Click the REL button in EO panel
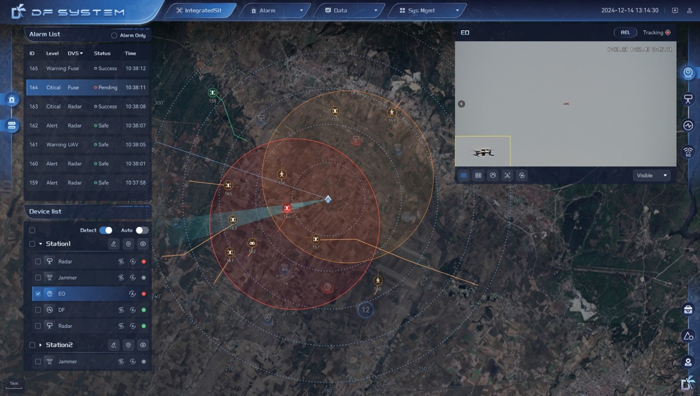 pos(625,33)
